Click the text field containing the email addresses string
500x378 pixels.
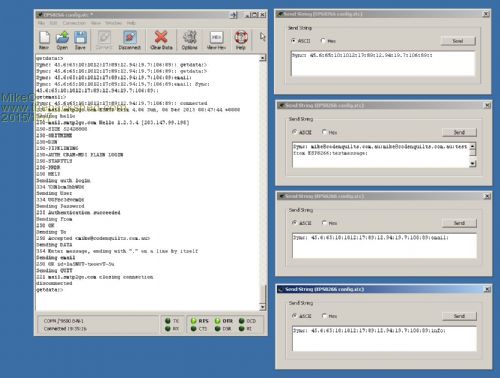coord(381,155)
